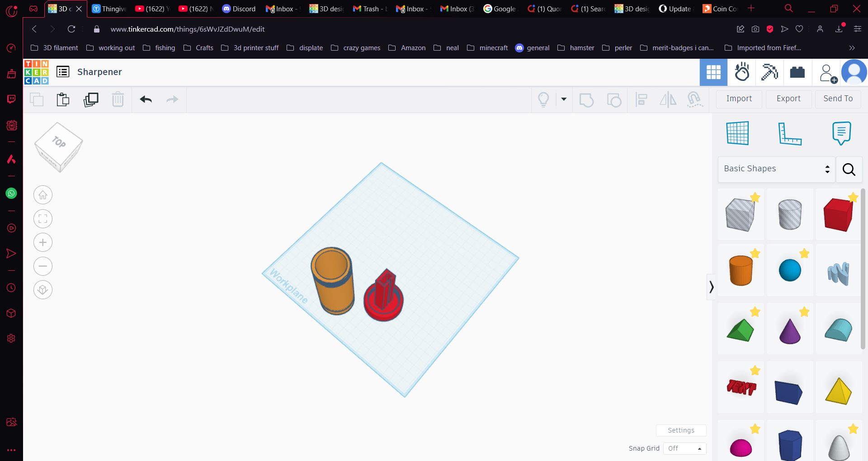Select the Workplane tool

(738, 133)
